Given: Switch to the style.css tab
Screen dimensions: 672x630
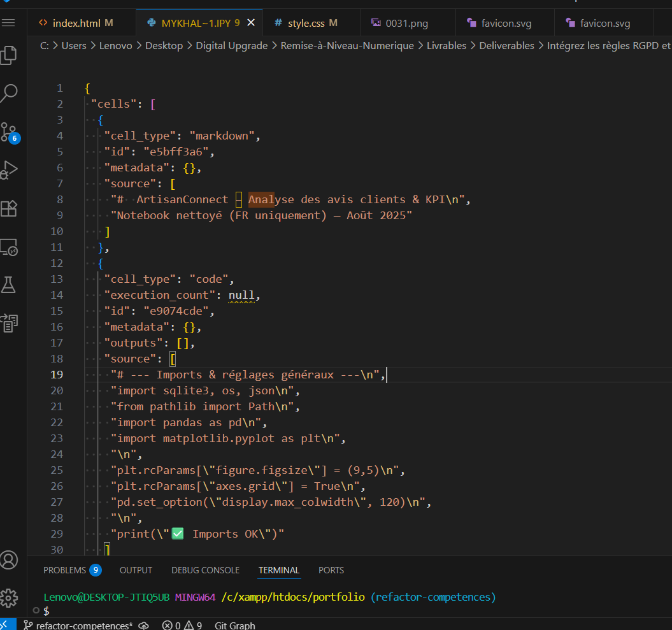Looking at the screenshot, I should (x=311, y=23).
